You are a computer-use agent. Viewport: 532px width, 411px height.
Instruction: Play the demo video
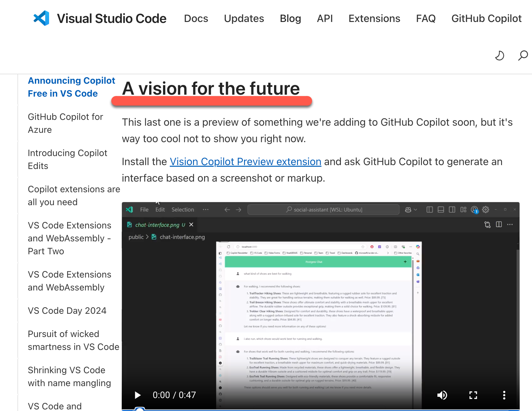click(138, 395)
